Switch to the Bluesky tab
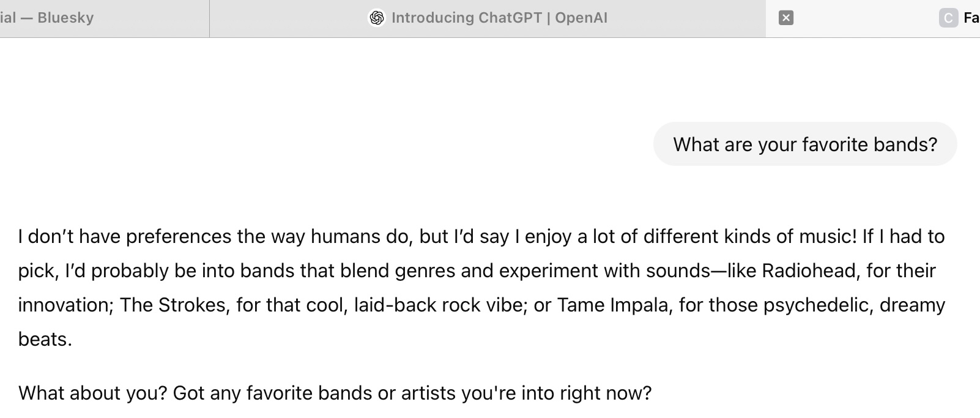The height and width of the screenshot is (418, 980). [x=61, y=18]
